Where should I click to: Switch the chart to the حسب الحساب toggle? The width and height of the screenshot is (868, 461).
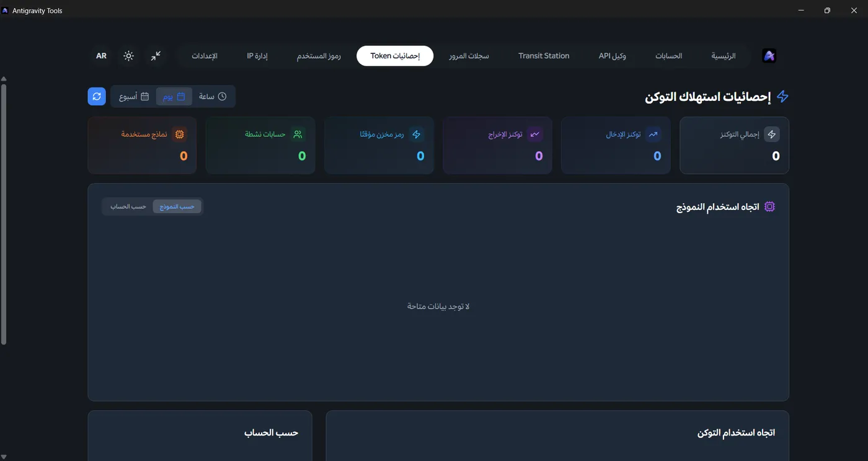(128, 206)
